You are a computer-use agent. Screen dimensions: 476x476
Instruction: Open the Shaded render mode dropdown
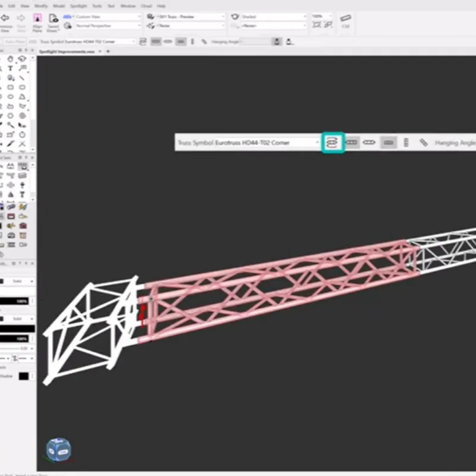[273, 17]
